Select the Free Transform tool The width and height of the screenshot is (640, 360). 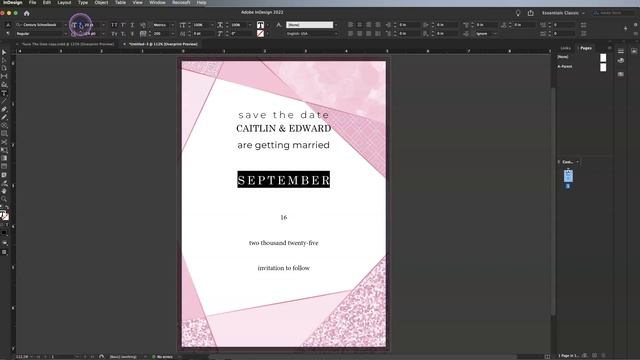[x=4, y=150]
